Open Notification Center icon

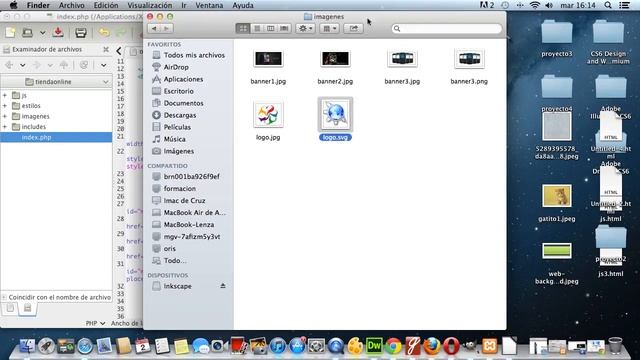pyautogui.click(x=624, y=5)
